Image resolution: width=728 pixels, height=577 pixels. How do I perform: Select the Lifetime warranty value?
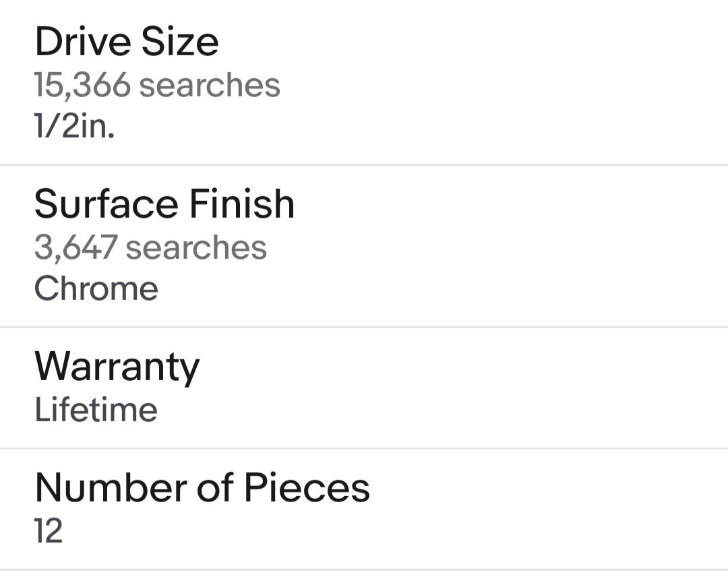point(96,409)
